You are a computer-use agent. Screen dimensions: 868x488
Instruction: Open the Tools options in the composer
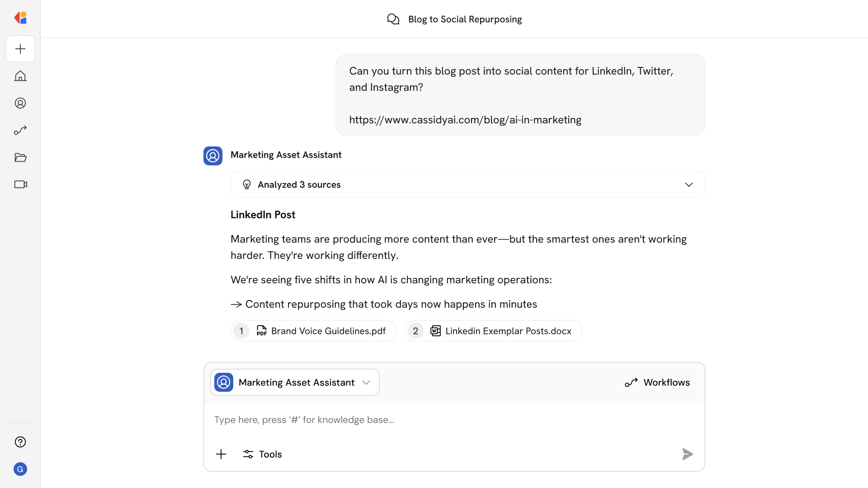(262, 454)
